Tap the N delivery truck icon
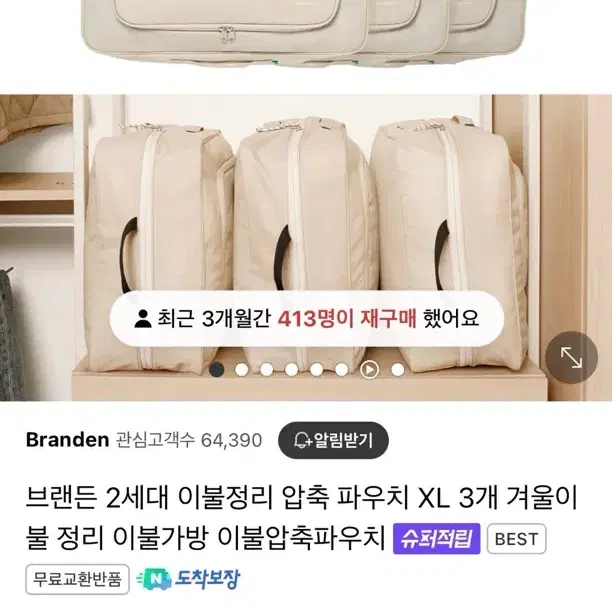 (154, 579)
